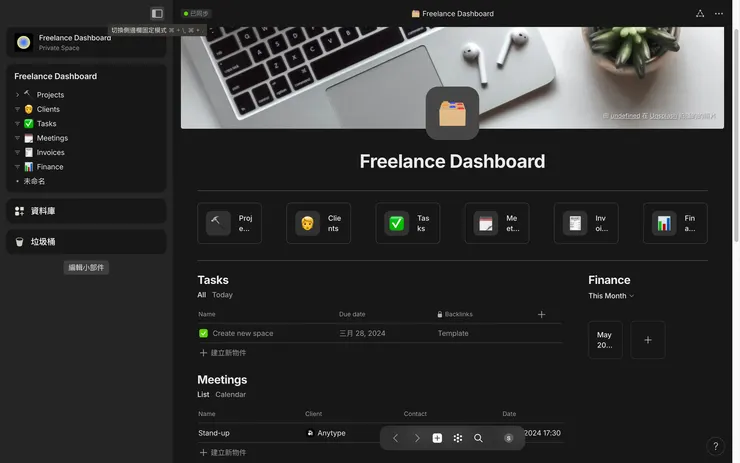
Task: Go forward with the right arrow
Action: (417, 438)
